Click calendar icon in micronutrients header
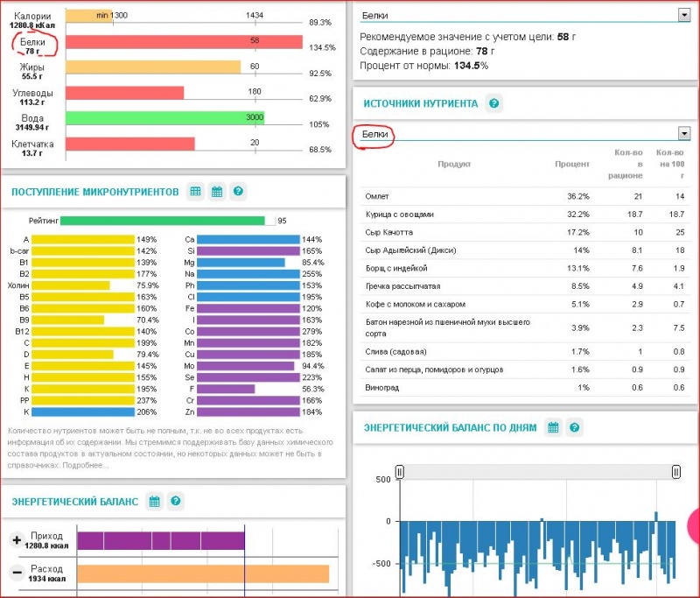The width and height of the screenshot is (700, 598). [217, 191]
